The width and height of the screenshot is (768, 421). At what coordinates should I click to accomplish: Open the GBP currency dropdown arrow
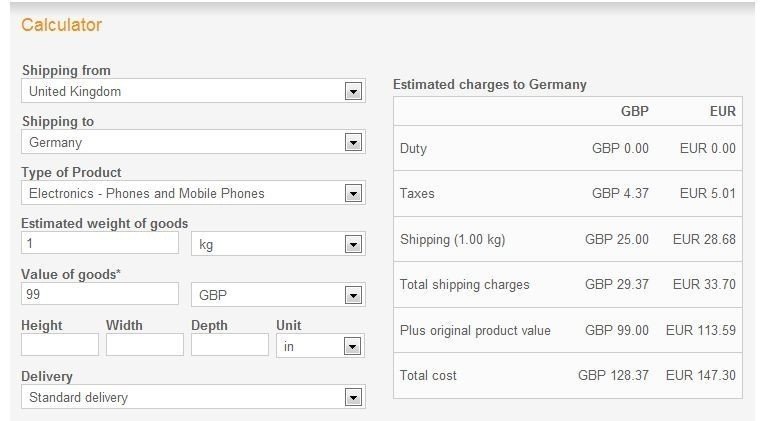coord(353,295)
